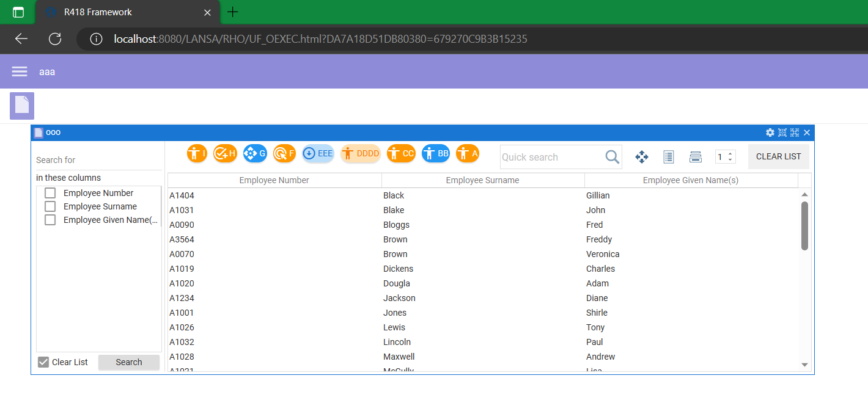The width and height of the screenshot is (868, 414).
Task: Close the ooo window
Action: [807, 133]
